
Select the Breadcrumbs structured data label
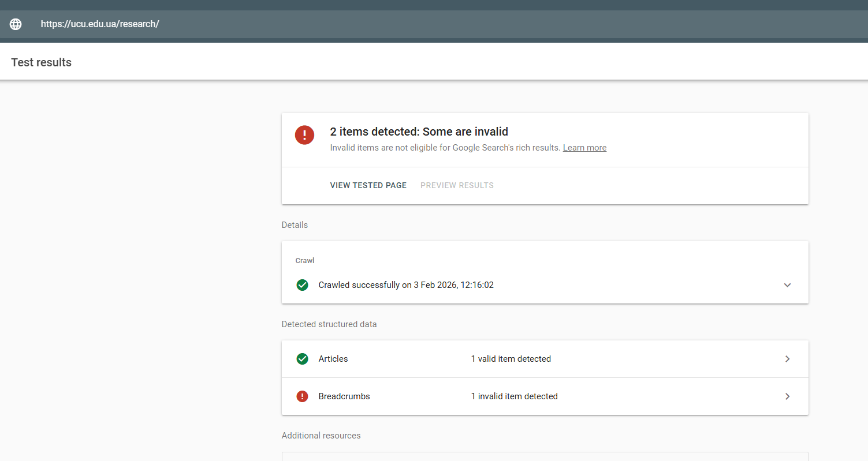coord(344,396)
